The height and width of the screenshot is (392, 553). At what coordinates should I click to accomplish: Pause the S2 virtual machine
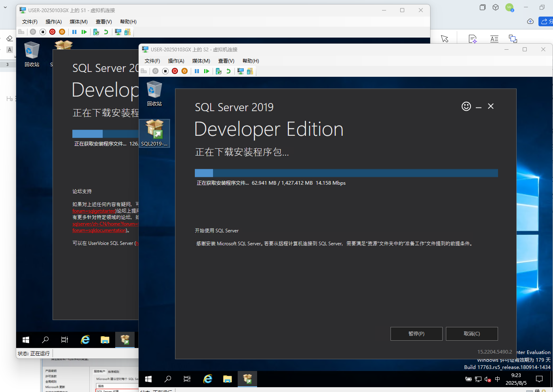click(197, 71)
